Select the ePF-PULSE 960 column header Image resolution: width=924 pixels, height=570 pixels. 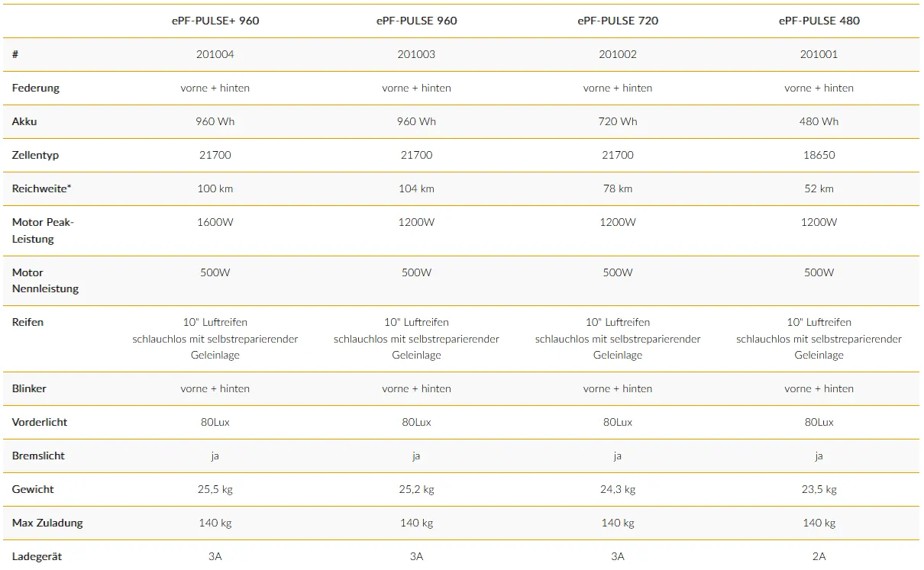point(416,21)
